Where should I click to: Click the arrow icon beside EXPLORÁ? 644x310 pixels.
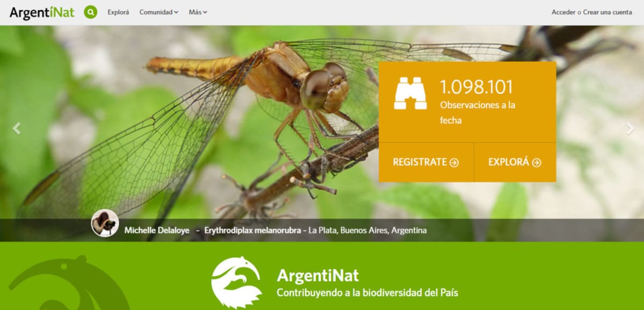[536, 162]
